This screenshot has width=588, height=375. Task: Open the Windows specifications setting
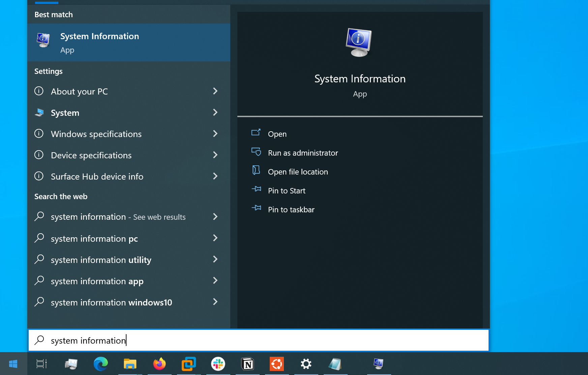(129, 134)
